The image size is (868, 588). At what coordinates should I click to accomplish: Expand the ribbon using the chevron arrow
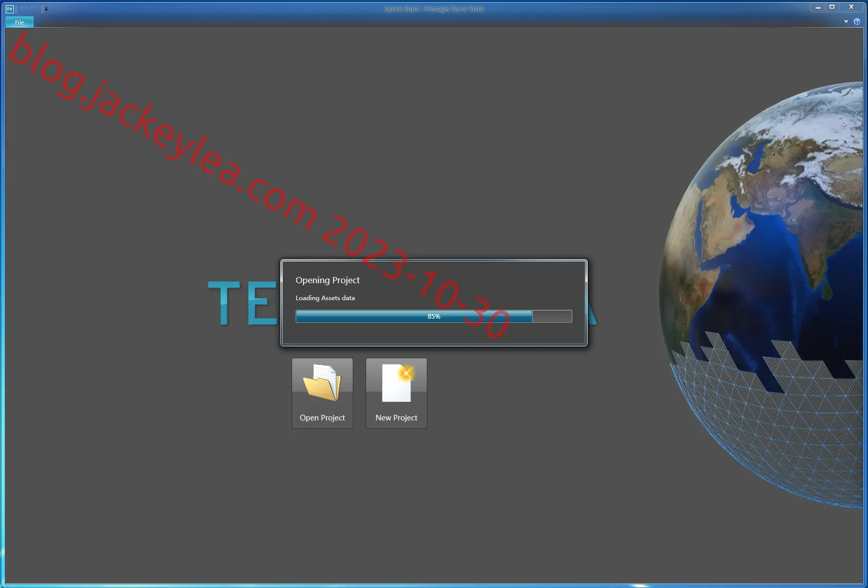(846, 22)
